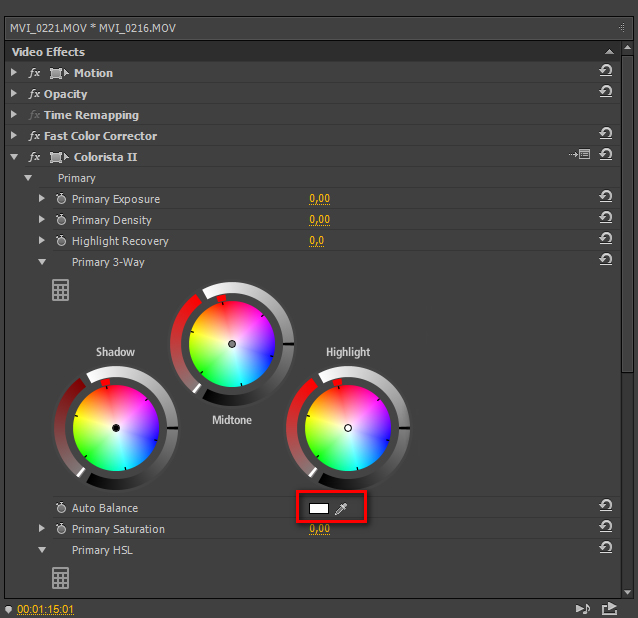This screenshot has height=618, width=638.
Task: Click Highlight Recovery value 0,0
Action: pyautogui.click(x=317, y=241)
